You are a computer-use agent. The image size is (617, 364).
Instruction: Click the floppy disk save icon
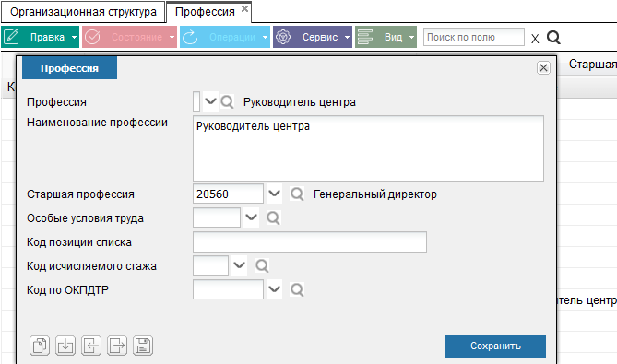click(x=143, y=346)
